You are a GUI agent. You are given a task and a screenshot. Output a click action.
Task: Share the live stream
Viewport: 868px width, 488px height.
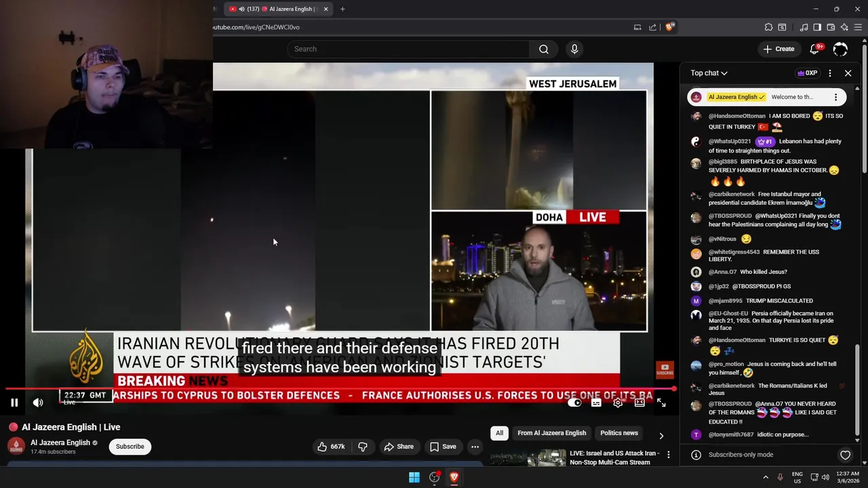(x=399, y=447)
